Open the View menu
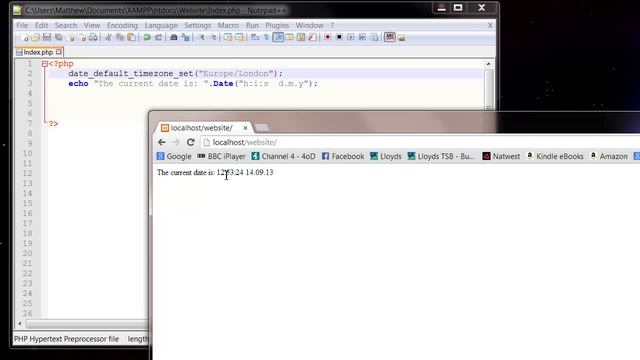Screen dimensions: 640x360 92,25
